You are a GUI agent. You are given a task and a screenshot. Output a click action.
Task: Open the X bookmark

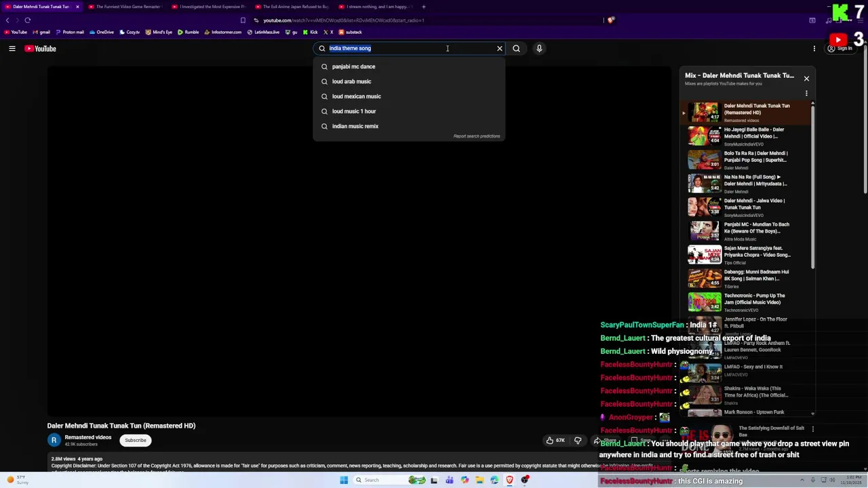[328, 32]
